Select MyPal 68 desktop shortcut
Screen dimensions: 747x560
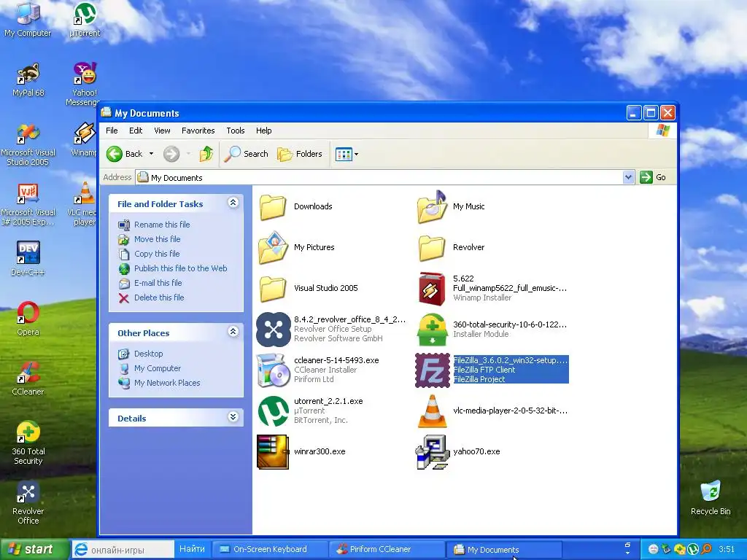28,79
